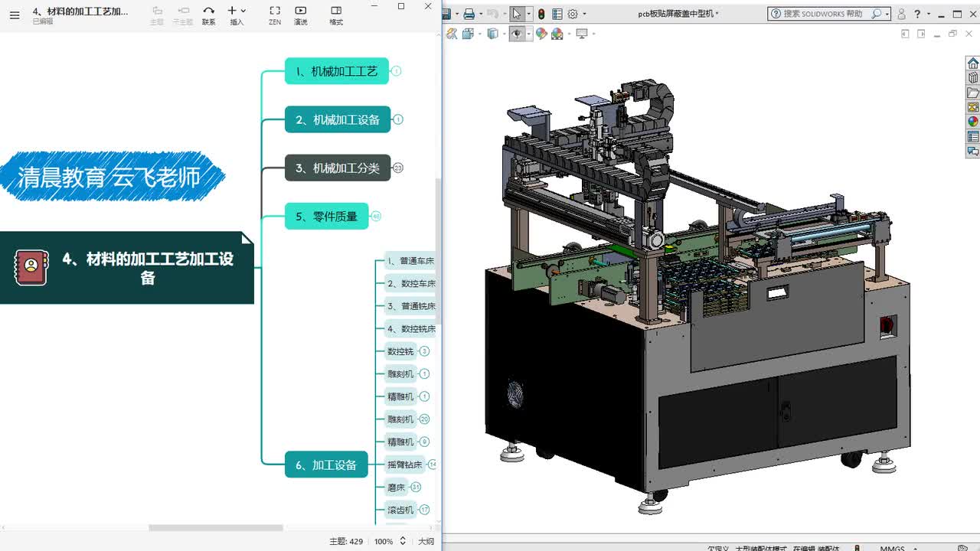This screenshot has height=551, width=980.
Task: Switch to 大纲 outline view
Action: pyautogui.click(x=426, y=541)
